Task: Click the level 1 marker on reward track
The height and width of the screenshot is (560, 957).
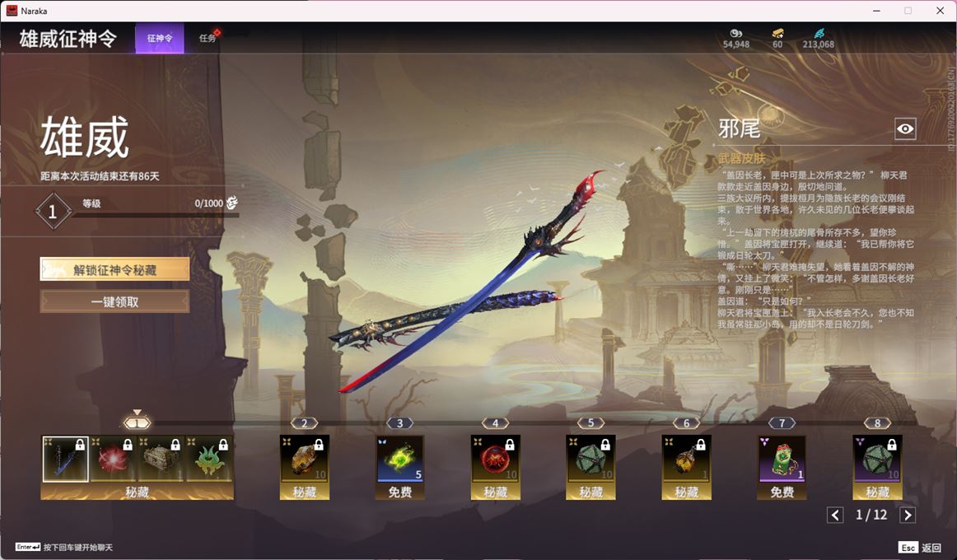Action: tap(138, 422)
